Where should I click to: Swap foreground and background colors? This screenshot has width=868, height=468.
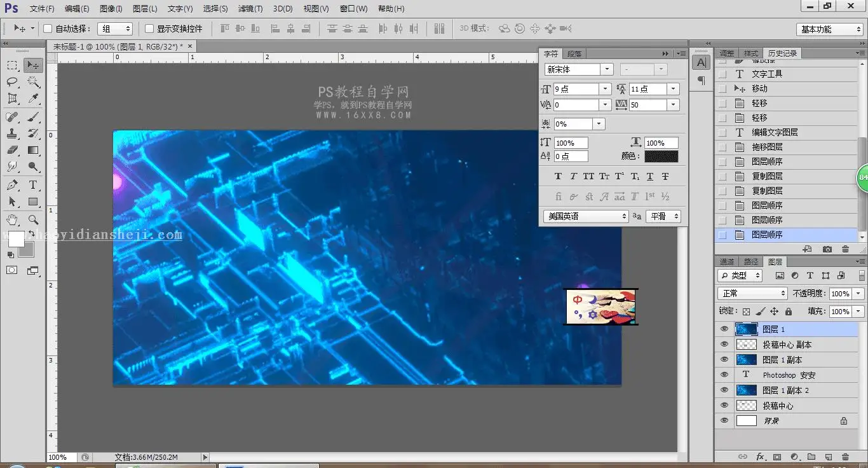click(x=31, y=235)
